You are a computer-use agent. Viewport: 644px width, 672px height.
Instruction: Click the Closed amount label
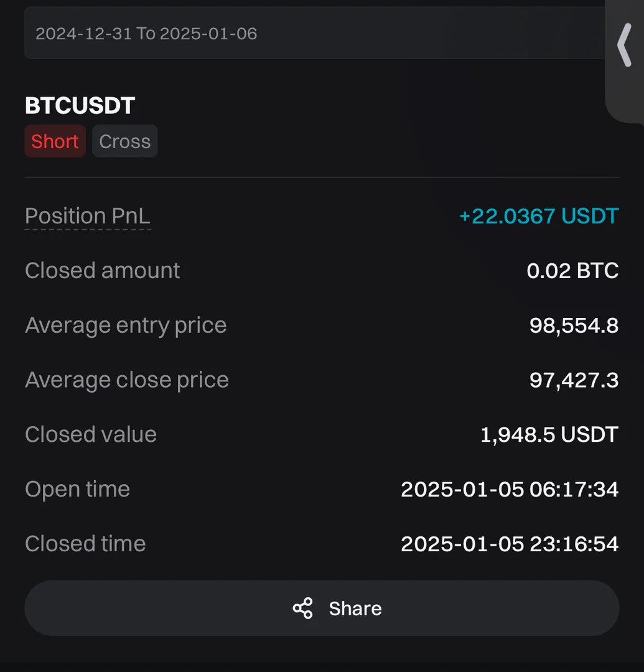(102, 271)
